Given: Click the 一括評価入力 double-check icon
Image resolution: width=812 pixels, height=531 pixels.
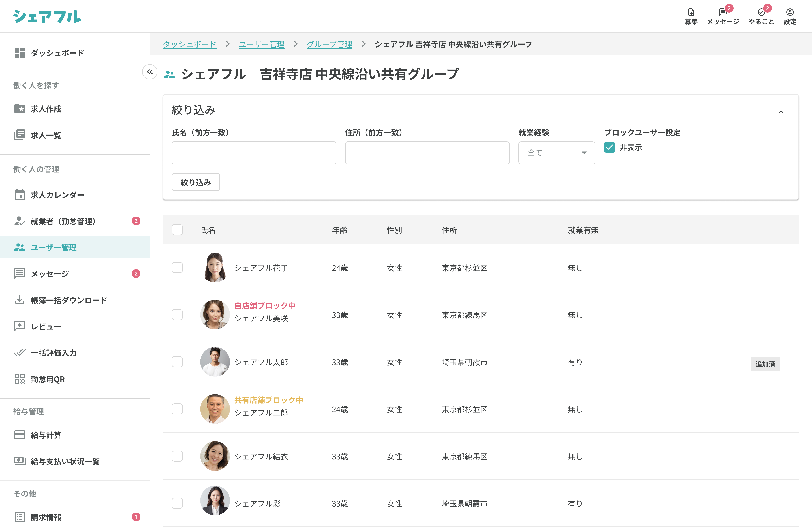Looking at the screenshot, I should tap(19, 352).
